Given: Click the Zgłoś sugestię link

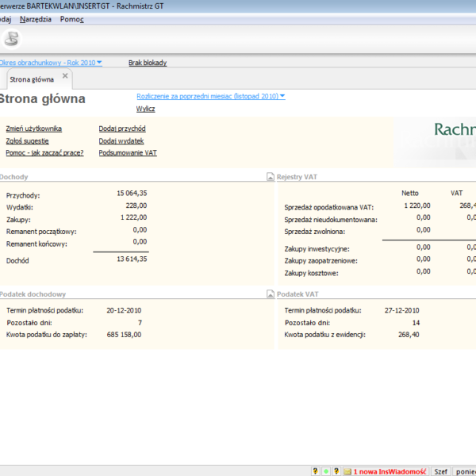Looking at the screenshot, I should click(x=27, y=141).
